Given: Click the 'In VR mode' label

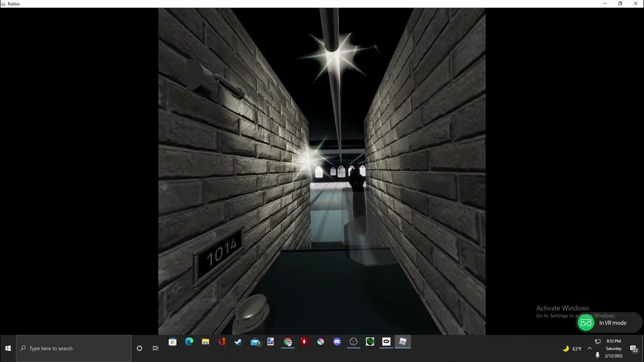Looking at the screenshot, I should click(613, 323).
